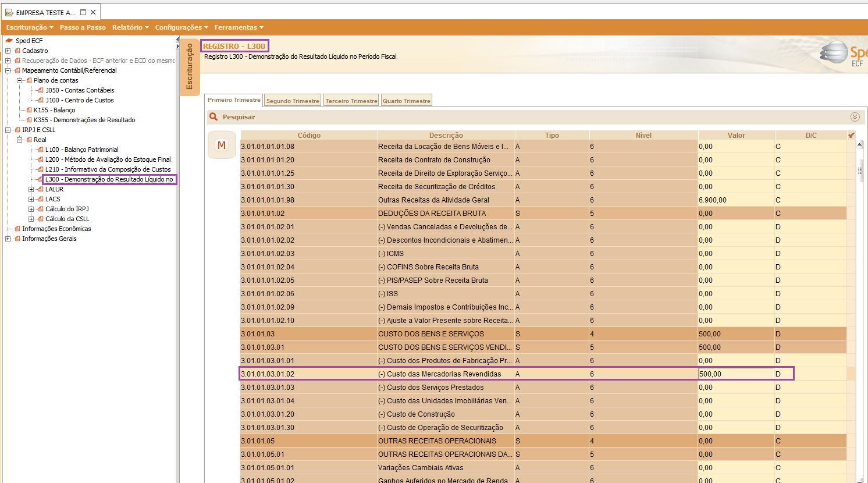This screenshot has height=483, width=868.
Task: Expand the Recuperação de Dados tree node
Action: (x=8, y=61)
